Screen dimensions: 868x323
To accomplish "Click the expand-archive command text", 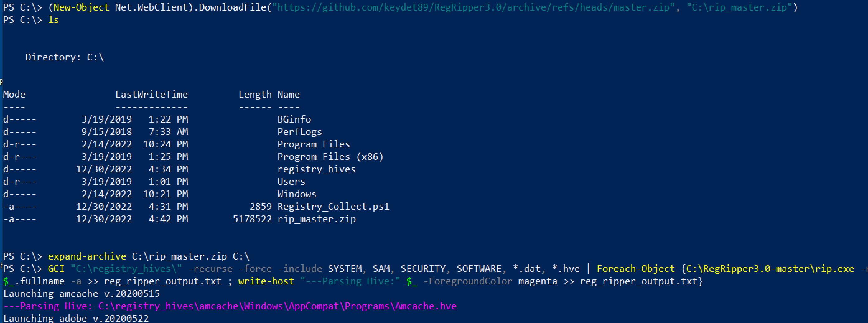I will (x=87, y=256).
